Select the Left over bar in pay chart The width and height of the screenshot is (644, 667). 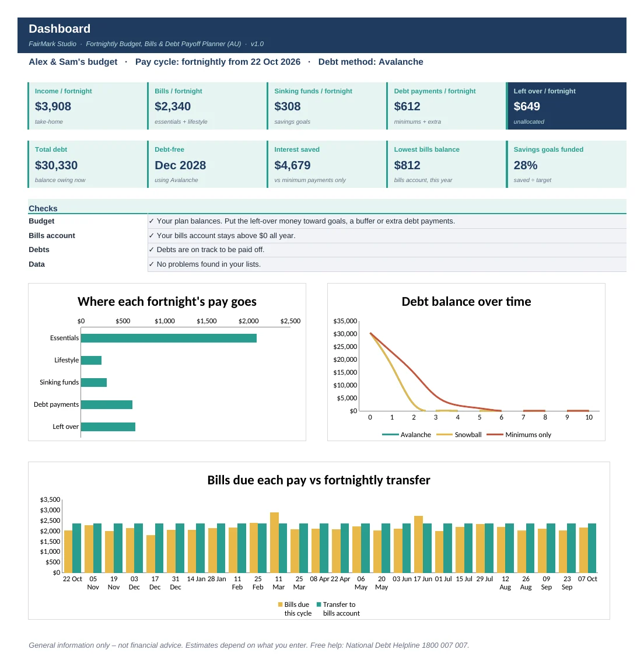[108, 427]
